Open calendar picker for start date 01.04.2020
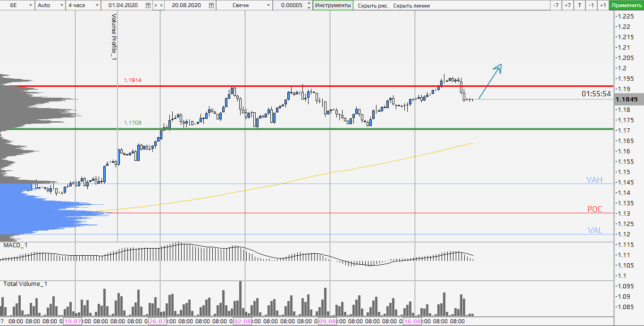 click(x=148, y=5)
